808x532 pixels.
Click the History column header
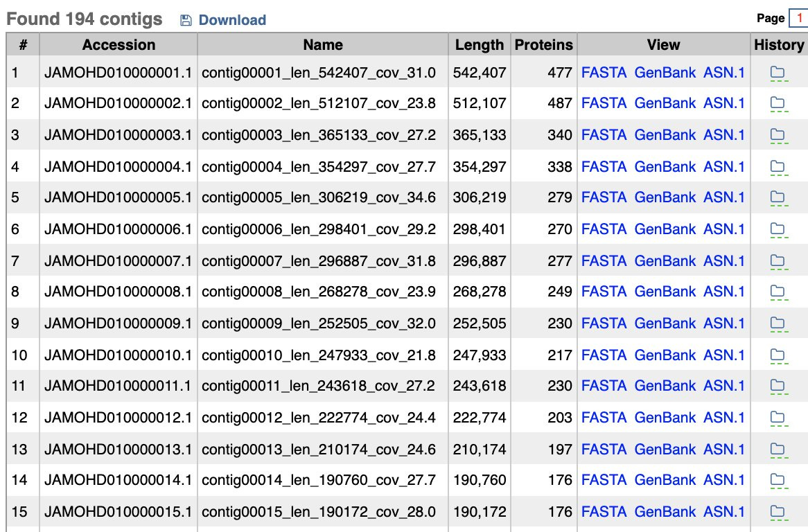(779, 45)
